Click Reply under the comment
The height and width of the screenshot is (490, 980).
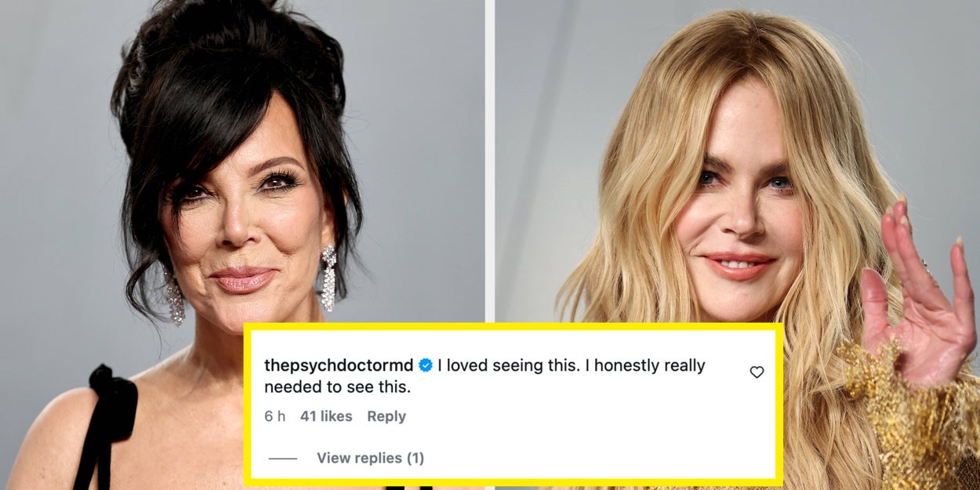click(387, 416)
